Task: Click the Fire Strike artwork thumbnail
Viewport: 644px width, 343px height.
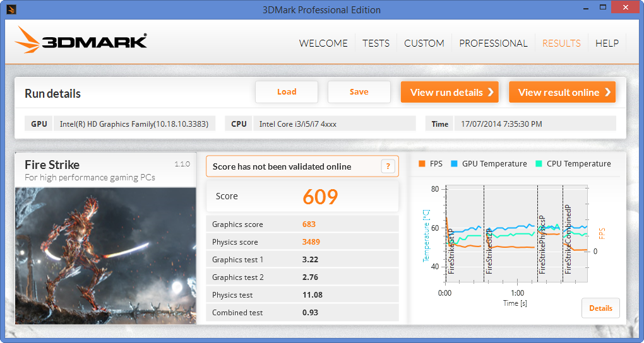Action: point(105,255)
